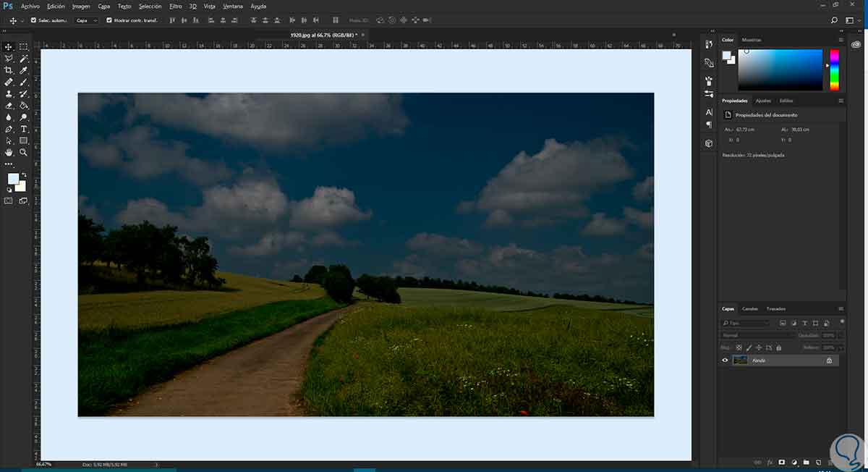Switch to the Canales tab
The height and width of the screenshot is (472, 868).
click(x=751, y=308)
